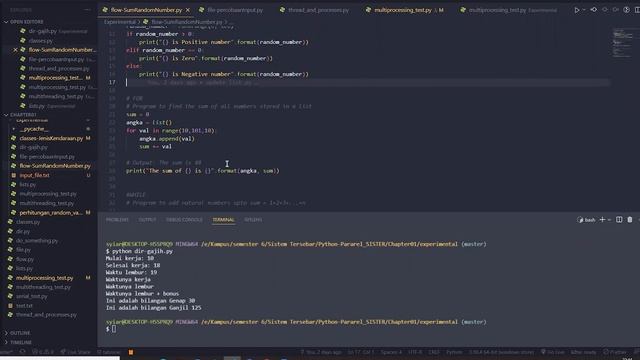The height and width of the screenshot is (360, 640).
Task: Open the run options dropdown beside play icon
Action: pyautogui.click(x=584, y=10)
